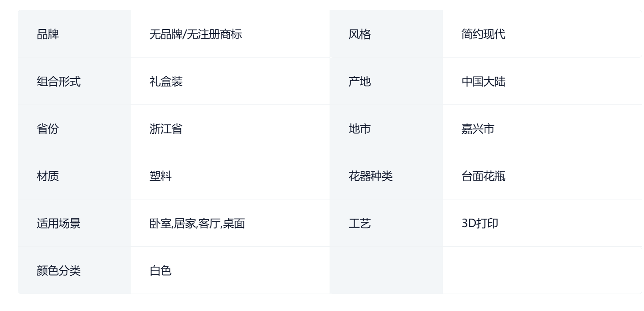Click the 风格 label cell
Screen dimensions: 644x311
386,34
